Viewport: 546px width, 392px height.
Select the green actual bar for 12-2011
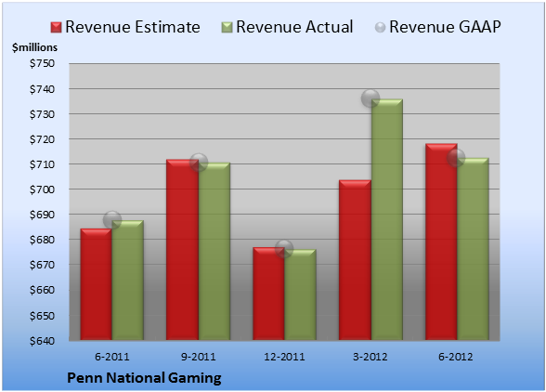[300, 294]
